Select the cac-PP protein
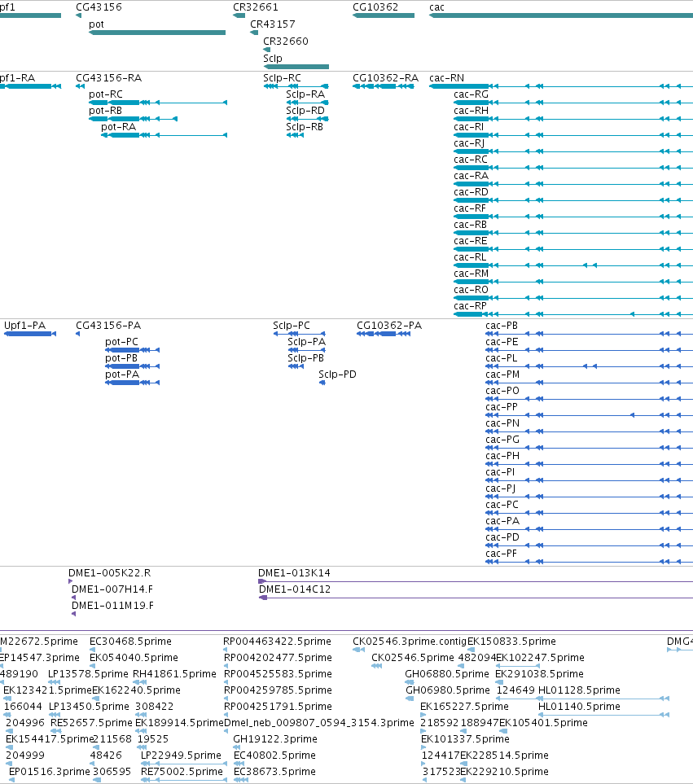Image resolution: width=693 pixels, height=784 pixels. 589,415
